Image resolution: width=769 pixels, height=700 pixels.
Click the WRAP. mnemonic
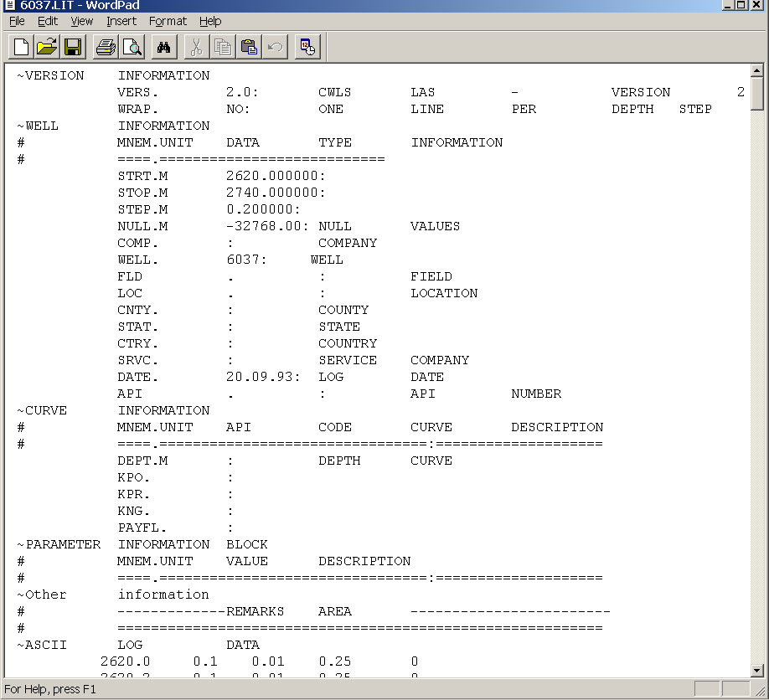[x=138, y=109]
